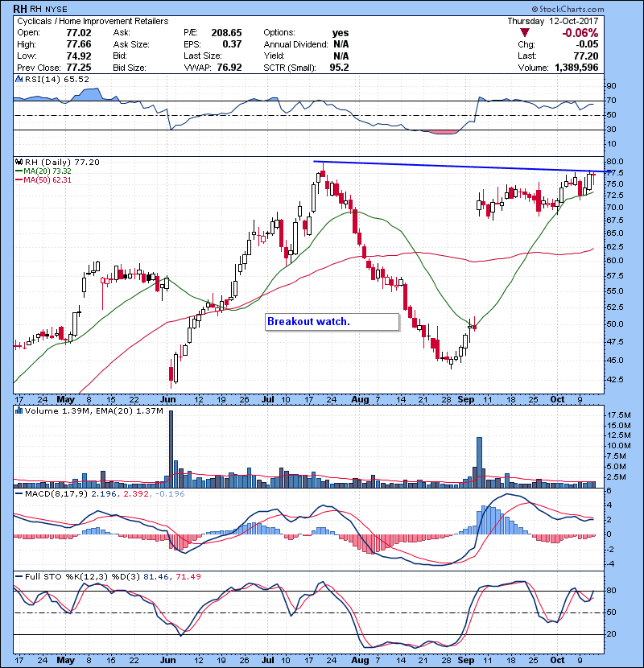Click the RH (Daily) candlestick legend icon
The height and width of the screenshot is (668, 644).
click(19, 162)
